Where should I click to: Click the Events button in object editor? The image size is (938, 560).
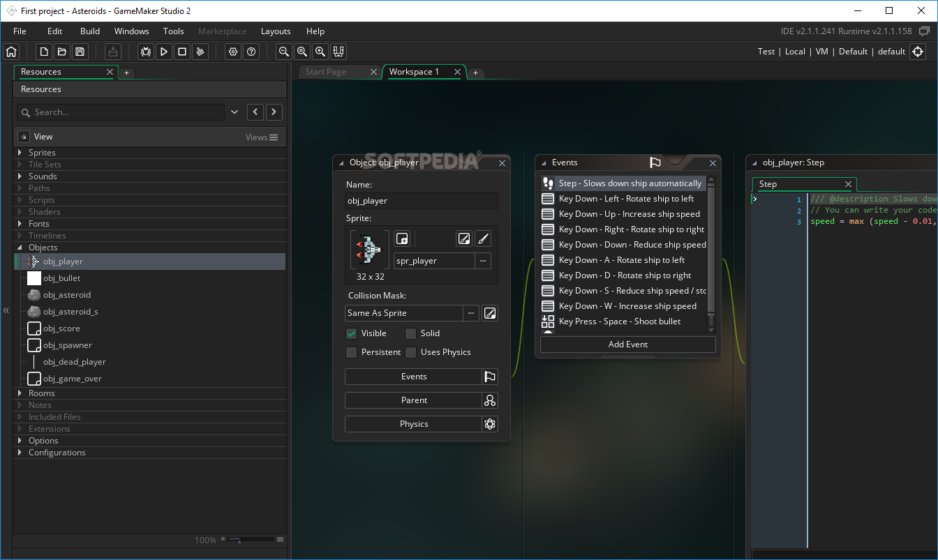414,377
